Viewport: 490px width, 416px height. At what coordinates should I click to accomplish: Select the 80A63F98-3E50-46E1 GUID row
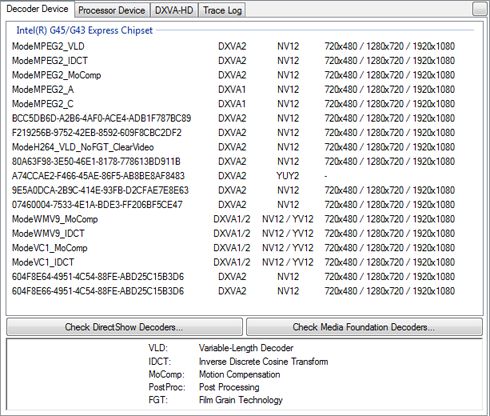click(x=233, y=161)
